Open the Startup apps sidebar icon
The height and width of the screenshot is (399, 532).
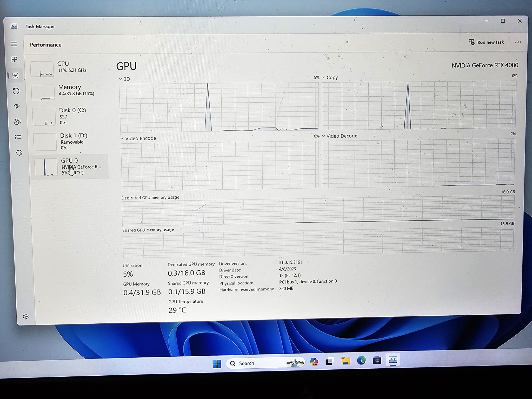click(x=17, y=106)
